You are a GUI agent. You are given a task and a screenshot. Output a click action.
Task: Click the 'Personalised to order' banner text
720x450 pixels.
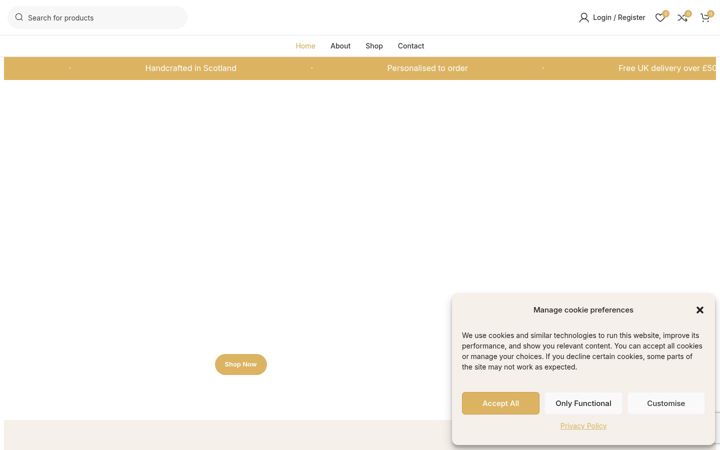(x=427, y=68)
